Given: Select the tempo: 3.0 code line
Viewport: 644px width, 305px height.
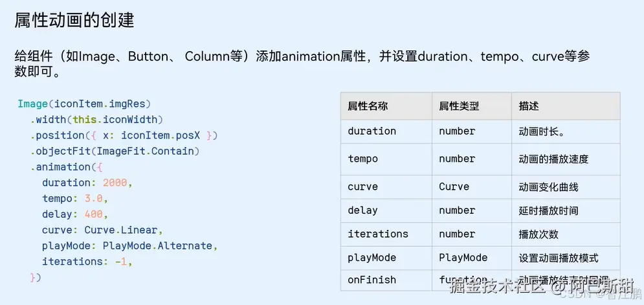Looking at the screenshot, I should point(75,198).
